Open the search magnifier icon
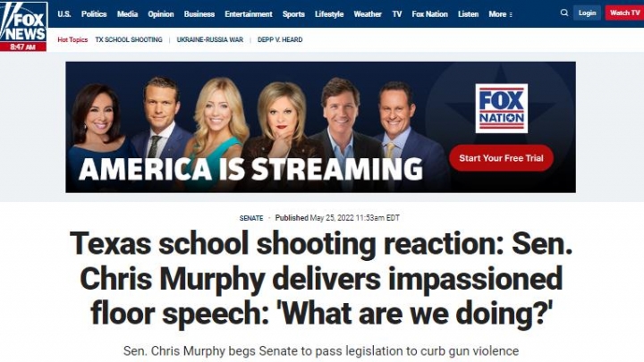 coord(564,13)
